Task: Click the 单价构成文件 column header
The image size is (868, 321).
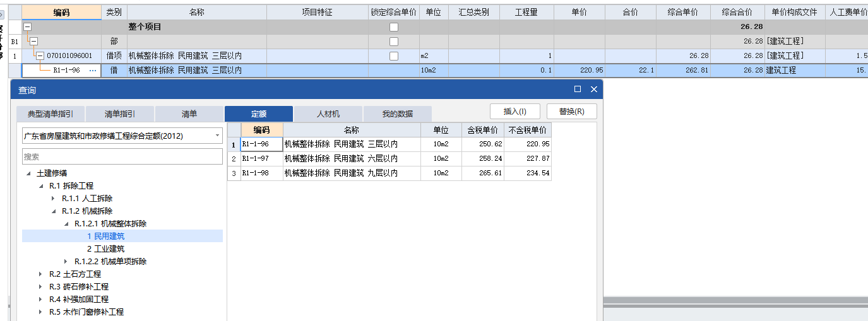Action: tap(794, 12)
